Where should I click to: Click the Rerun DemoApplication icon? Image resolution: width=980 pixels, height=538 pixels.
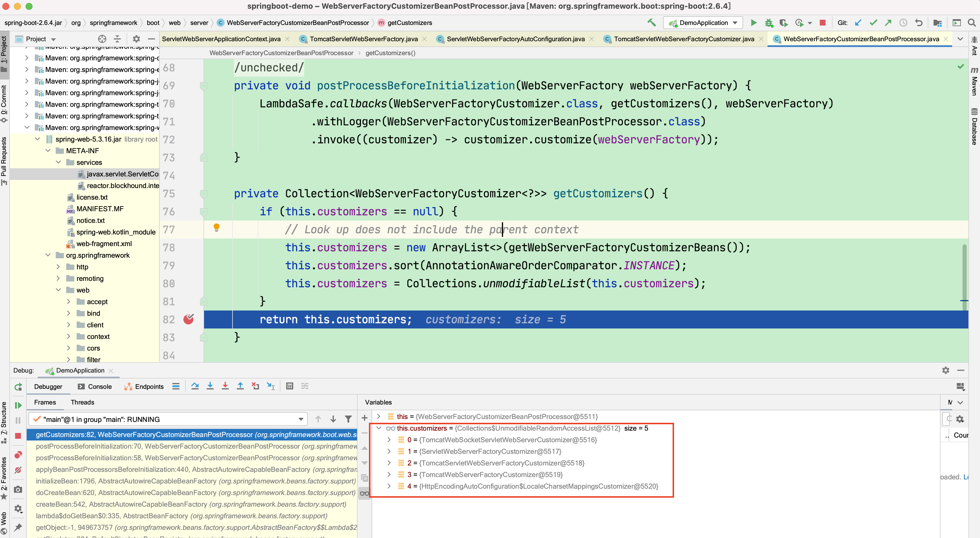point(18,387)
